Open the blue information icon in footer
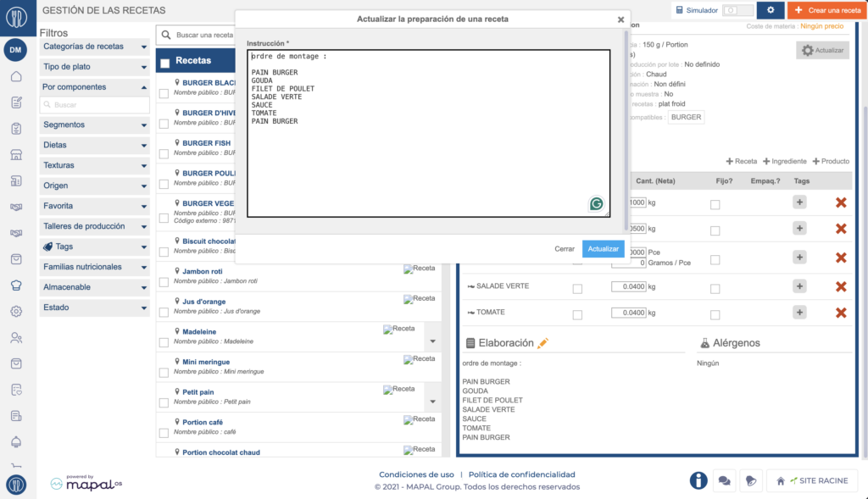Viewport: 868px width, 499px height. pos(698,480)
